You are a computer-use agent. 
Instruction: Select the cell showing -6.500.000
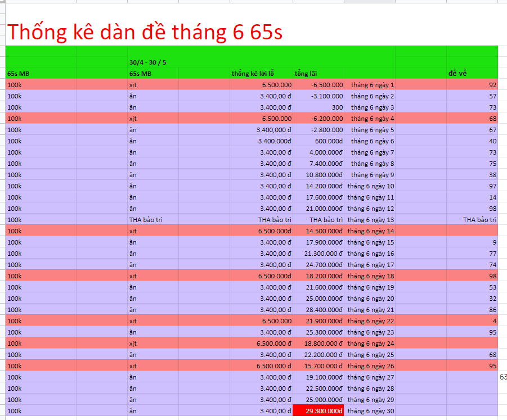(318, 85)
